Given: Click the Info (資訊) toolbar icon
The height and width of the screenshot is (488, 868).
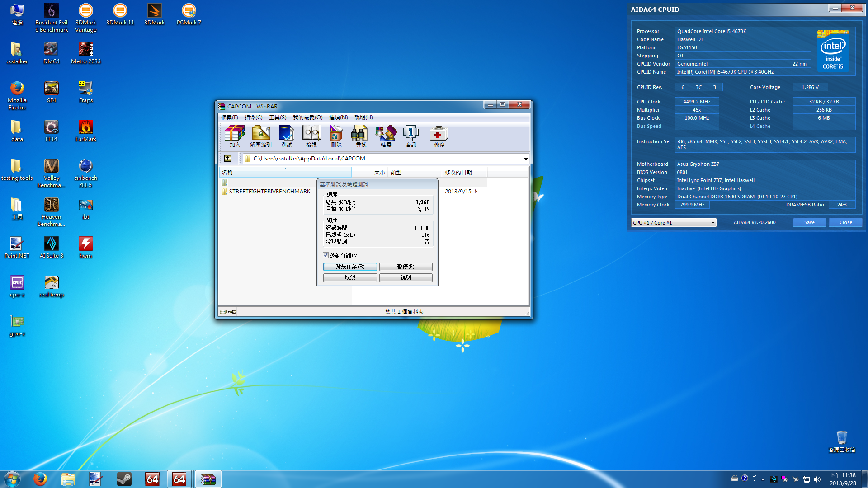Looking at the screenshot, I should [410, 136].
